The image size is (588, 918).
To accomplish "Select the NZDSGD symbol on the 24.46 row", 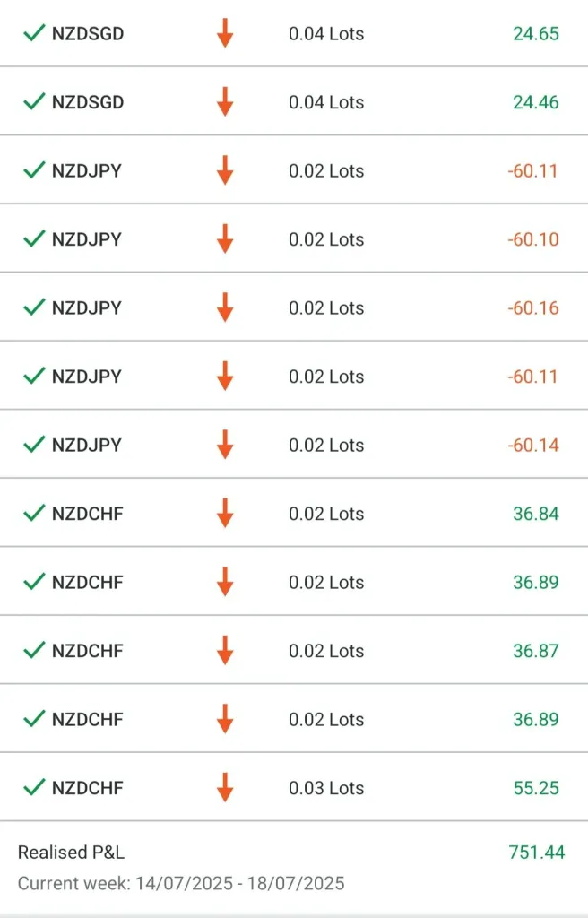I will pos(88,102).
